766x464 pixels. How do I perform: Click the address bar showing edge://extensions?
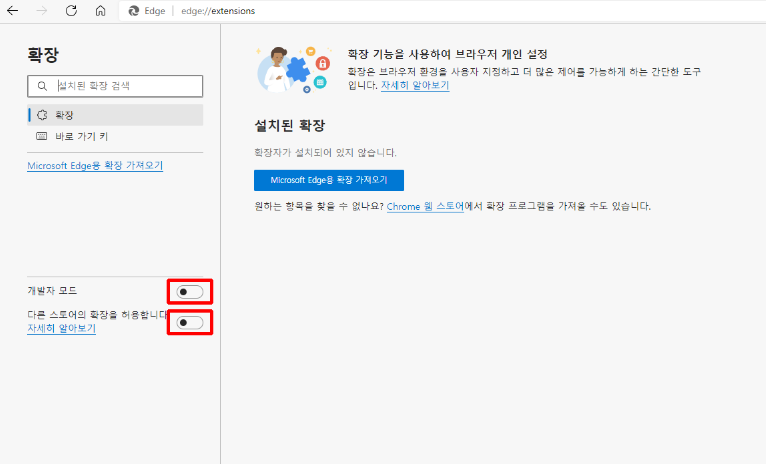coord(440,11)
